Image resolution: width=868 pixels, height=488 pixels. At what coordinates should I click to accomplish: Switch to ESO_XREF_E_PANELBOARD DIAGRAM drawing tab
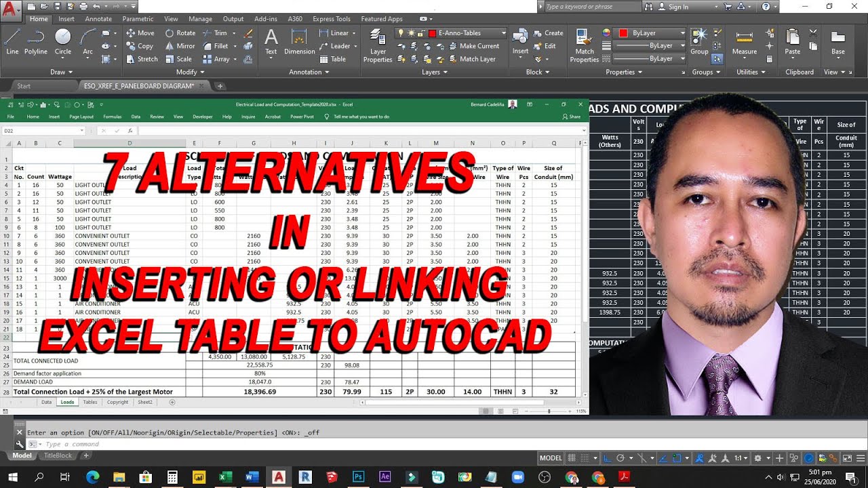point(139,86)
